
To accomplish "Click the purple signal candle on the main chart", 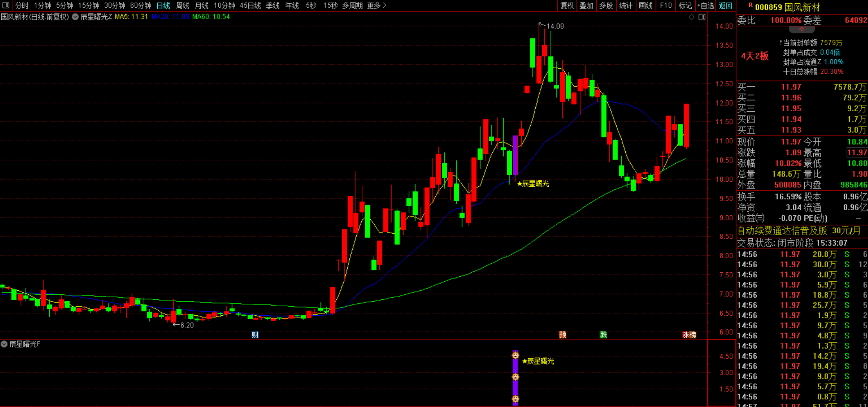I will pyautogui.click(x=515, y=156).
